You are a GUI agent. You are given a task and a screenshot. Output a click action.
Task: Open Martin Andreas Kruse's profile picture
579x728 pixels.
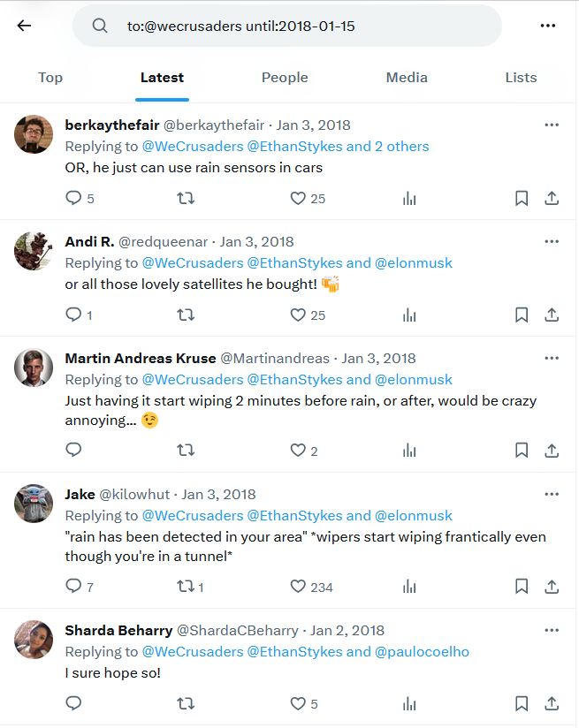point(34,368)
